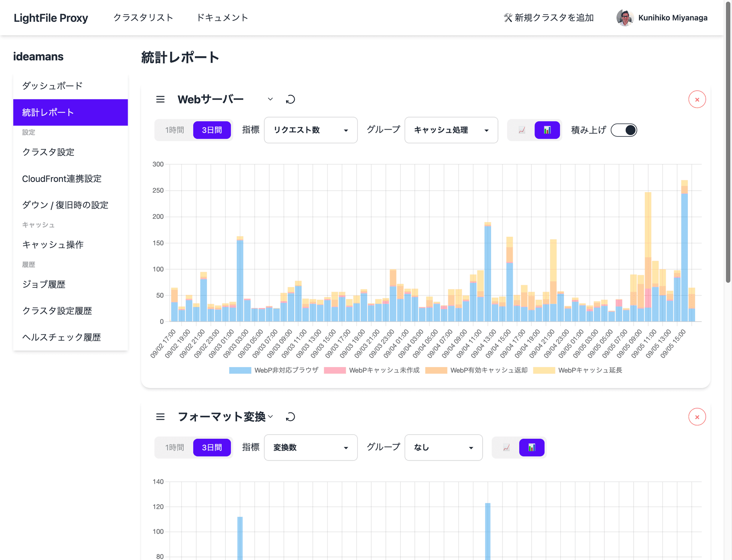
Task: Expand the Webサーバー title chevron
Action: coord(270,99)
